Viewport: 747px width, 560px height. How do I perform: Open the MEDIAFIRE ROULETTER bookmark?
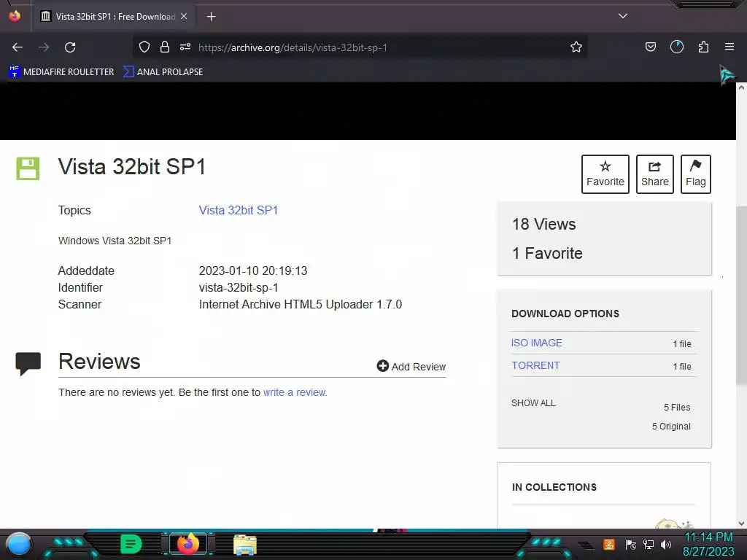(x=61, y=72)
